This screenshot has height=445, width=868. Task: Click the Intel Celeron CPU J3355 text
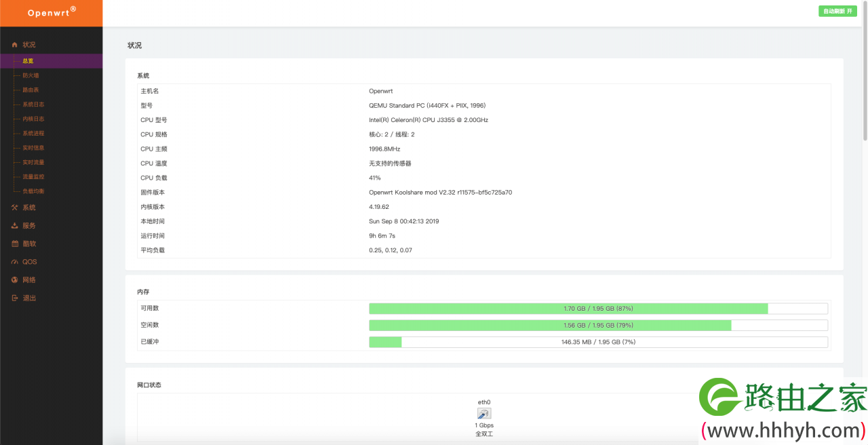[x=429, y=120]
